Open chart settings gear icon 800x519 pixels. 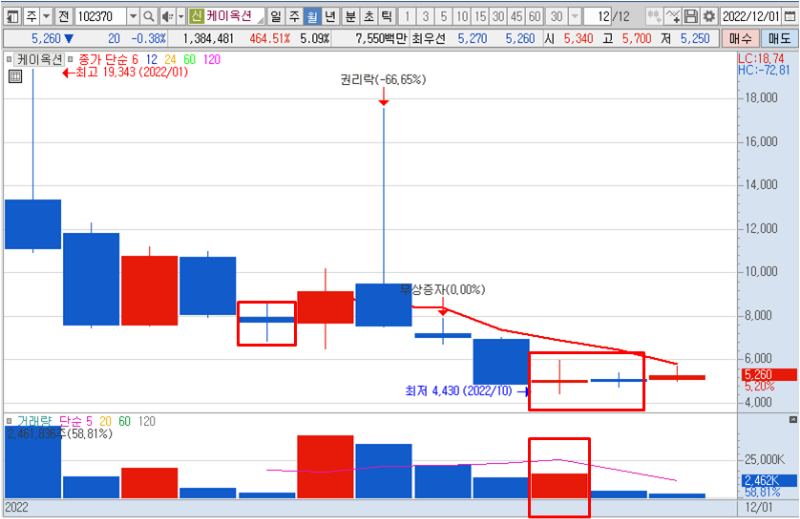(709, 17)
